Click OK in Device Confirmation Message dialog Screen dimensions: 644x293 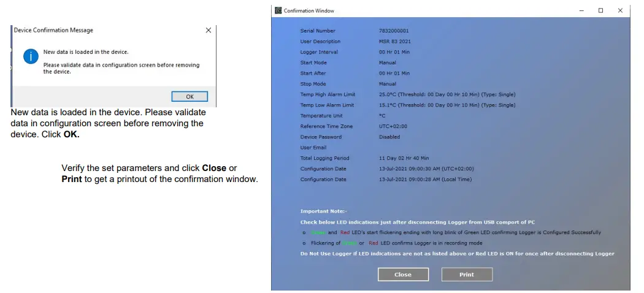[x=190, y=96]
